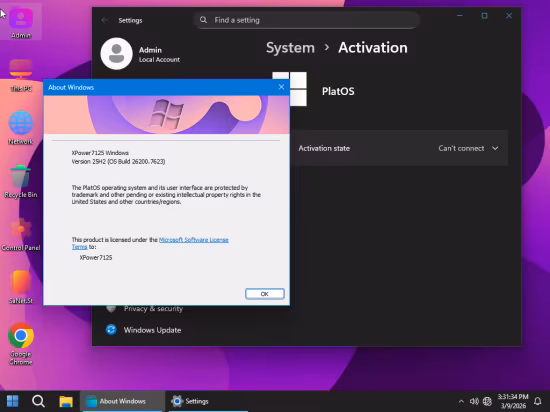Show hidden tray icons chevron
The width and height of the screenshot is (550, 412).
click(x=461, y=401)
